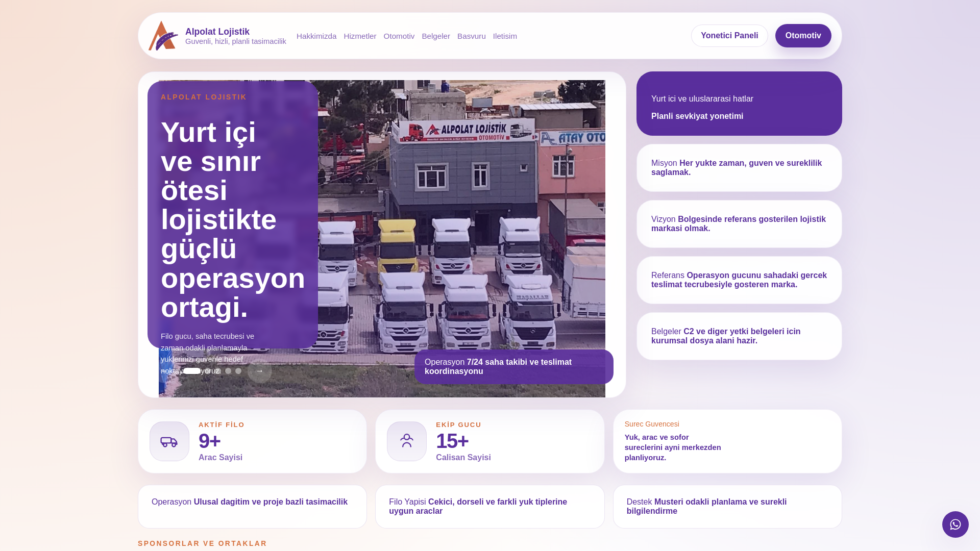Click the Sponsorlar ve Ortaklar heading
This screenshot has height=551, width=980.
(202, 543)
